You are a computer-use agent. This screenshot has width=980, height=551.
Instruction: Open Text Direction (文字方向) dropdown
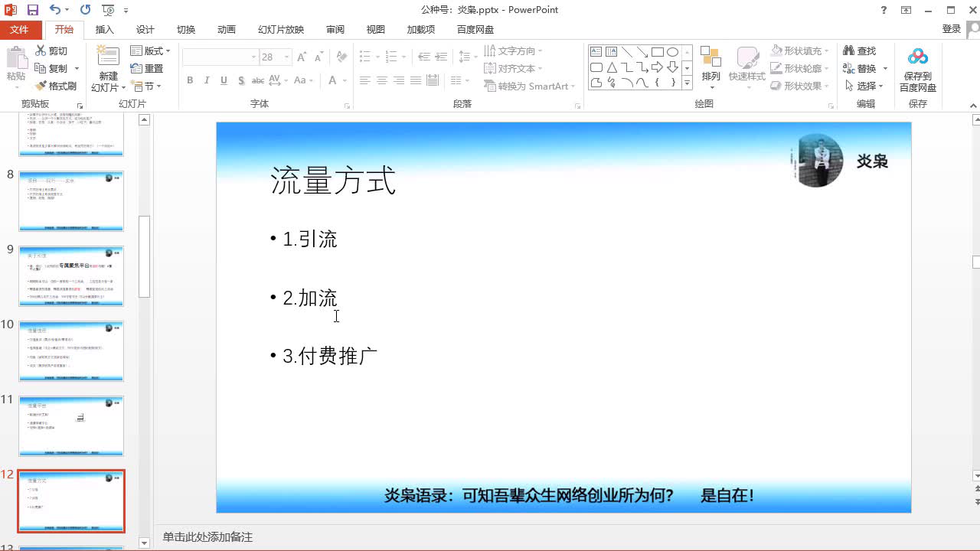(x=514, y=51)
